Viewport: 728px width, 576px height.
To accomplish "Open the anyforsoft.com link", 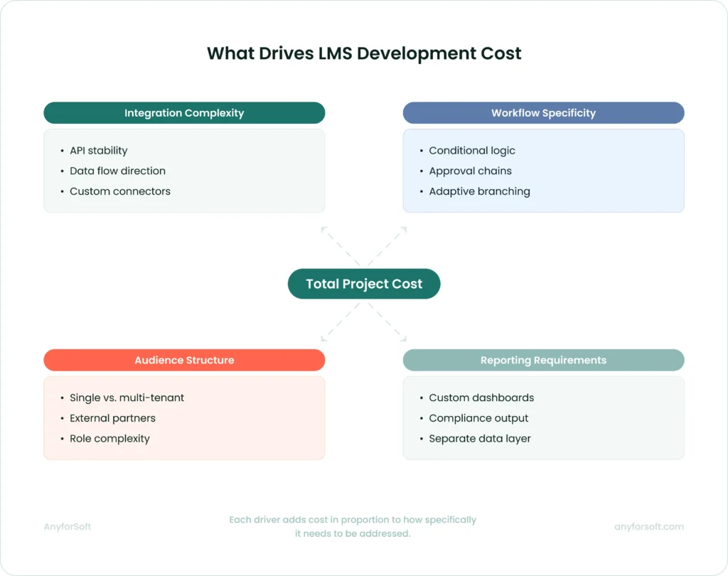I will (648, 527).
